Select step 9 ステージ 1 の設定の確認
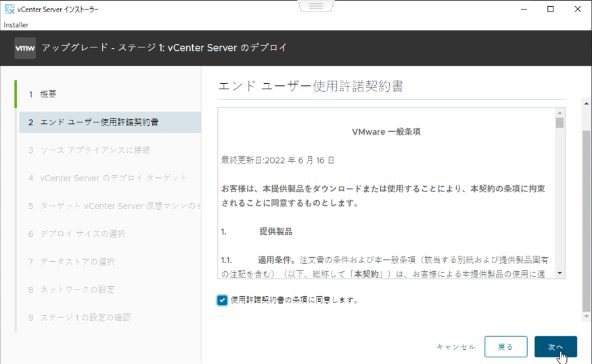The width and height of the screenshot is (592, 364). pyautogui.click(x=110, y=317)
